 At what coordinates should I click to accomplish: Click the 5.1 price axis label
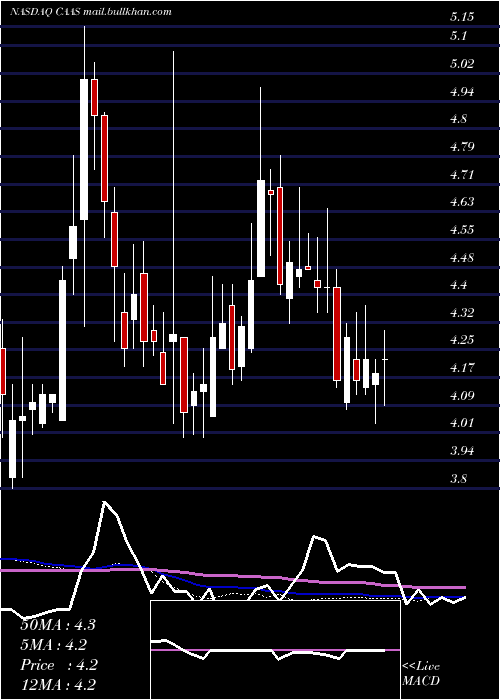(459, 36)
